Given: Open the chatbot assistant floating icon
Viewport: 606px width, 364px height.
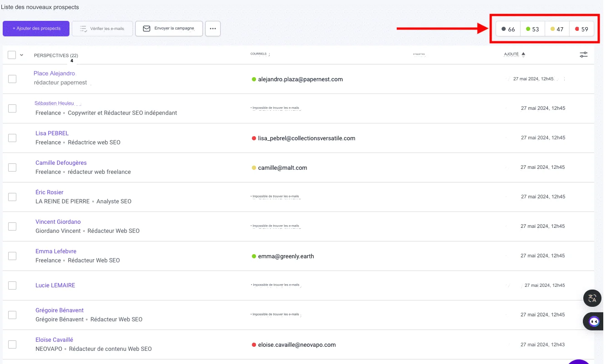Looking at the screenshot, I should coord(594,321).
